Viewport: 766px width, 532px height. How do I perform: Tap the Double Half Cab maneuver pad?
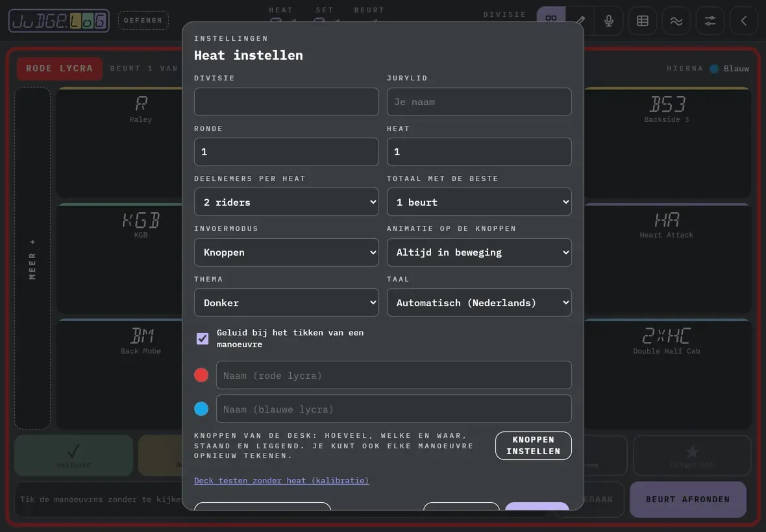(x=667, y=374)
